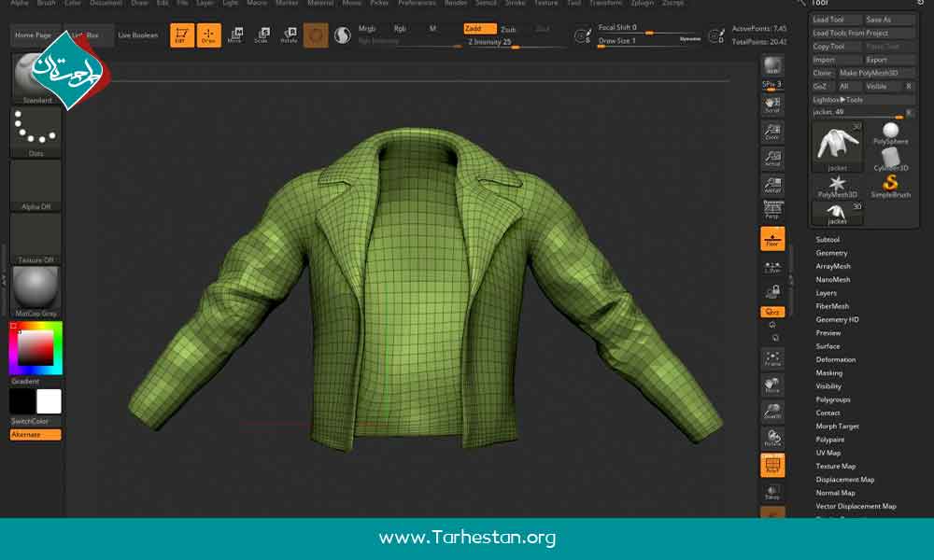Open the Preferences menu
The height and width of the screenshot is (560, 934).
coord(417,3)
